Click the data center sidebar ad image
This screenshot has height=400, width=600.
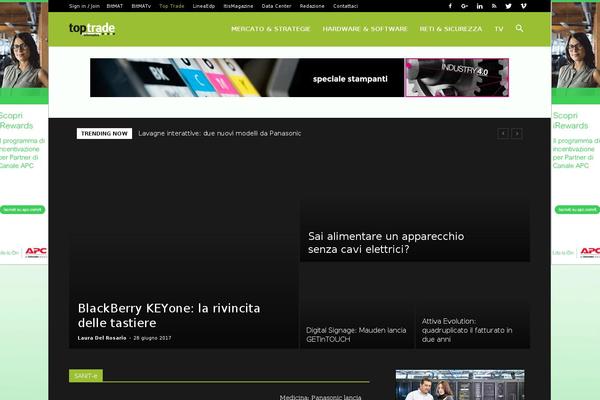460,385
